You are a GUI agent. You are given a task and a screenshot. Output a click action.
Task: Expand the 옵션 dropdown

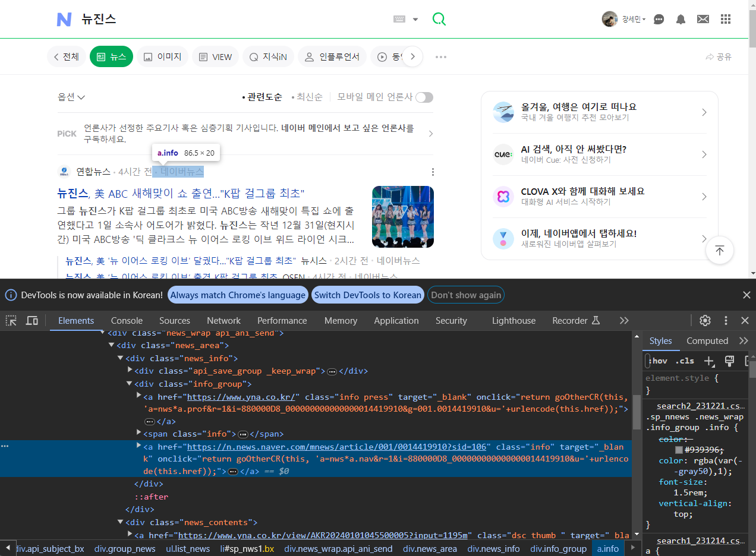71,97
